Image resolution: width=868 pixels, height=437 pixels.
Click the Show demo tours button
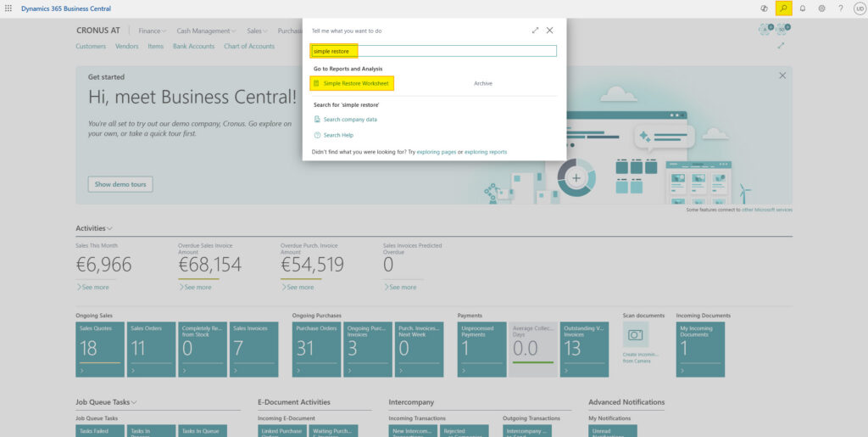tap(120, 184)
